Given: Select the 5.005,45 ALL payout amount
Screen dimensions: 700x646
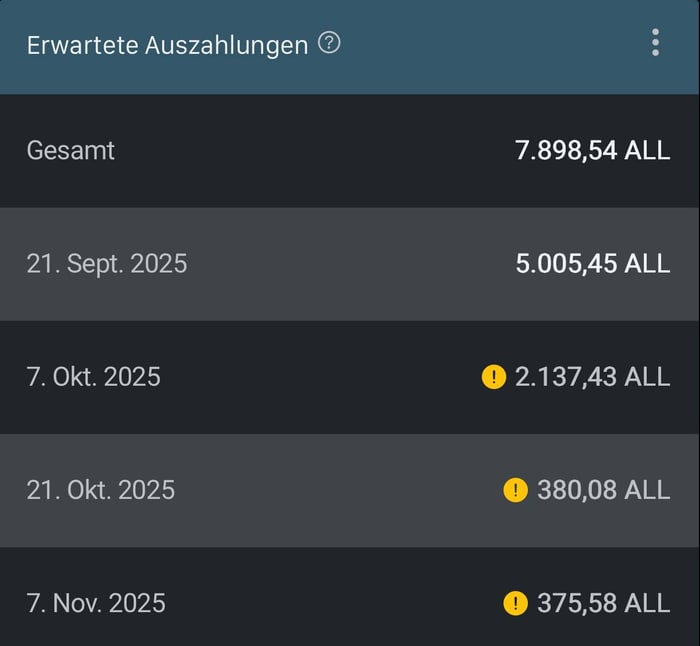Looking at the screenshot, I should [x=592, y=264].
